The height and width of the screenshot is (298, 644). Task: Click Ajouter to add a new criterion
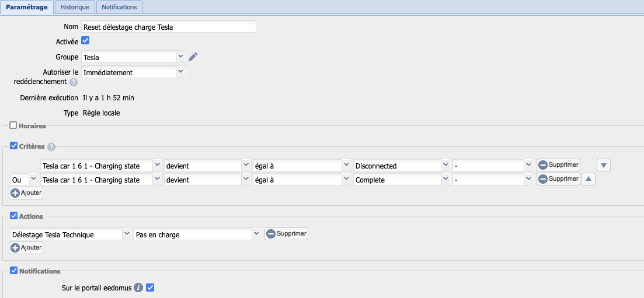click(x=26, y=192)
